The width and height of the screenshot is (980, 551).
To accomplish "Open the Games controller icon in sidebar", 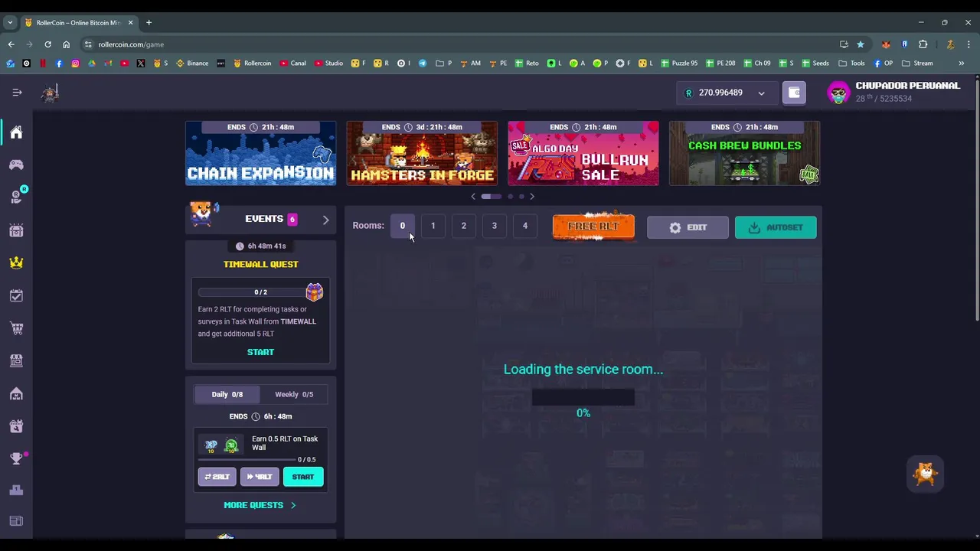I will 16,165.
